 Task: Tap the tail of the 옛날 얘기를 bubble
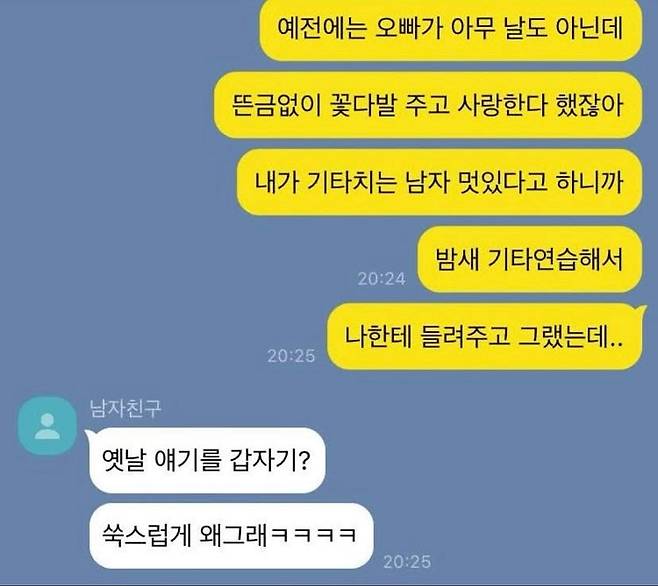point(90,435)
